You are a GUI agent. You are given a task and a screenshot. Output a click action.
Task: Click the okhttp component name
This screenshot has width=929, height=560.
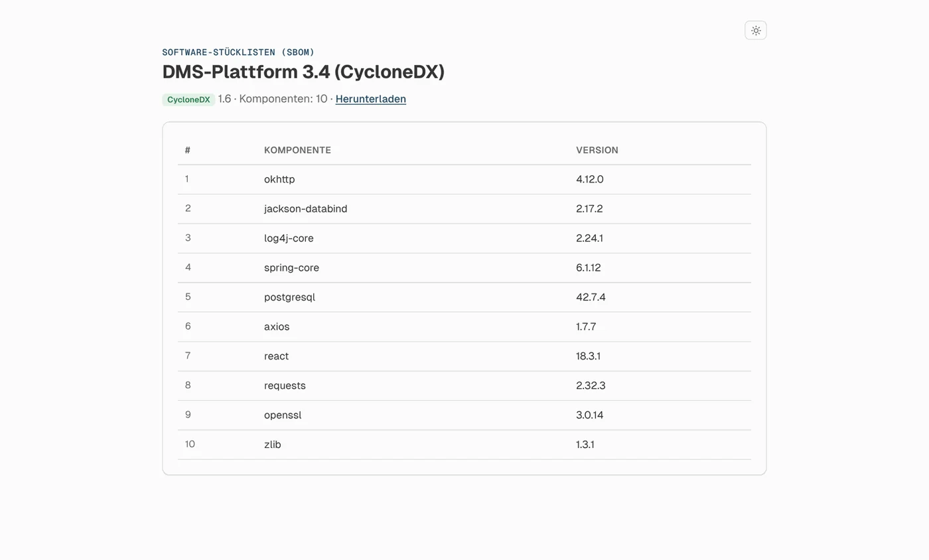(x=279, y=179)
